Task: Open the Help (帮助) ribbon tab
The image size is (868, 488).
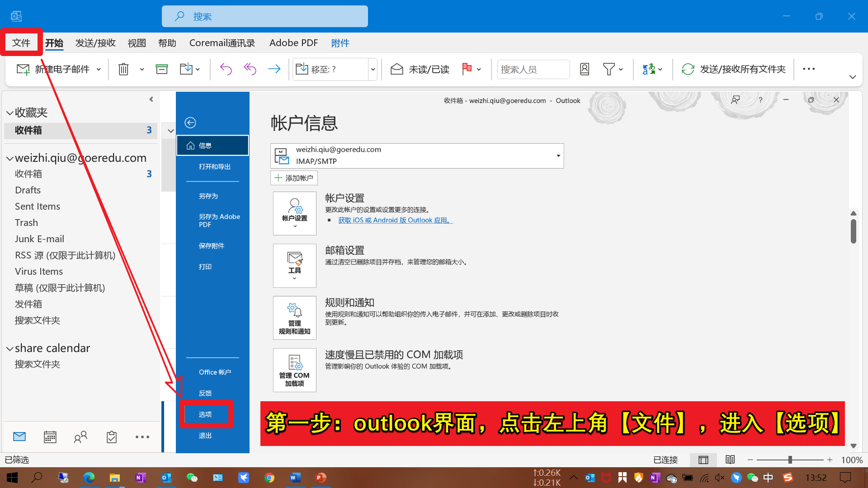Action: [x=167, y=42]
